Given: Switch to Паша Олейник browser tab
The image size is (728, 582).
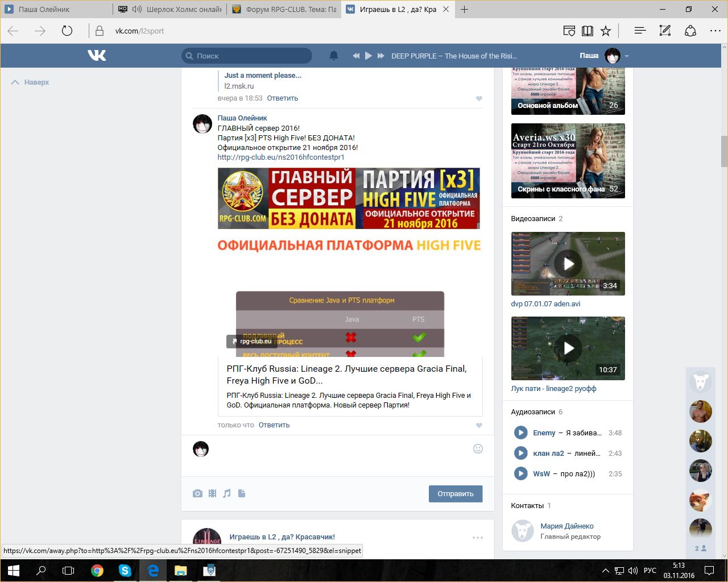Looking at the screenshot, I should (57, 9).
